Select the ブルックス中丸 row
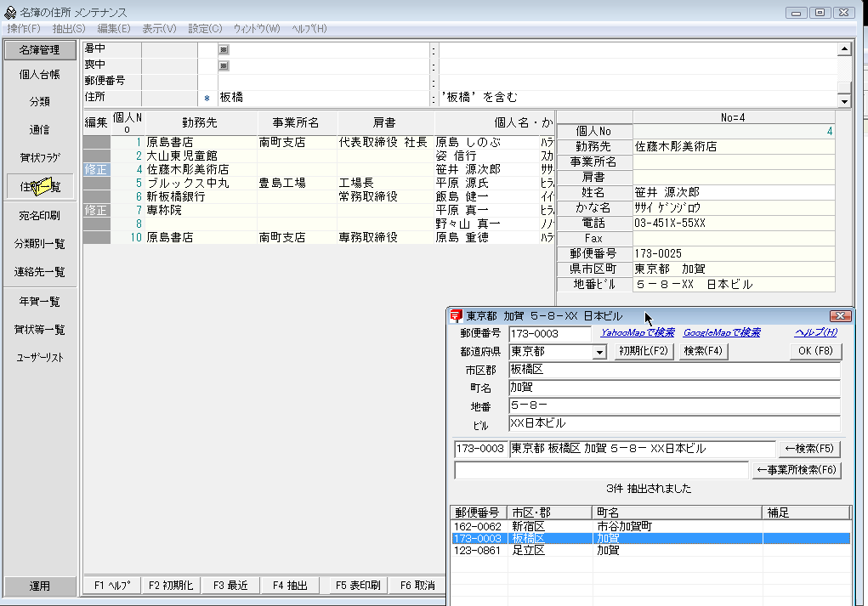This screenshot has width=868, height=606. [x=319, y=184]
